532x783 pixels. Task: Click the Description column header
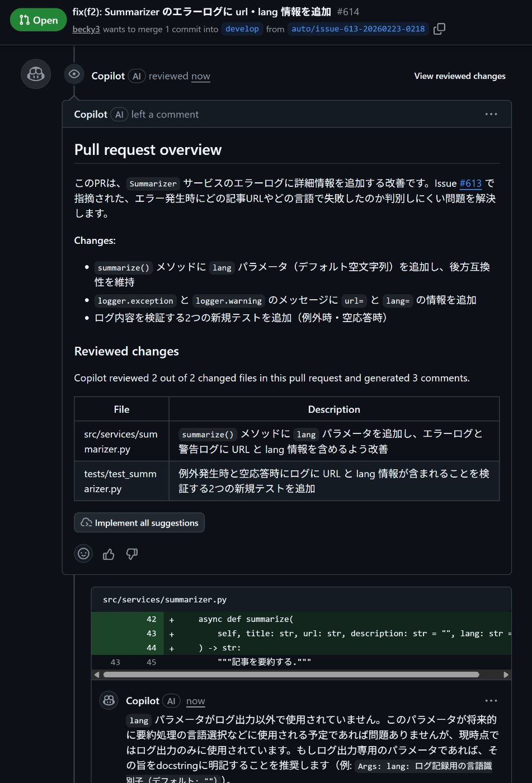(x=334, y=409)
